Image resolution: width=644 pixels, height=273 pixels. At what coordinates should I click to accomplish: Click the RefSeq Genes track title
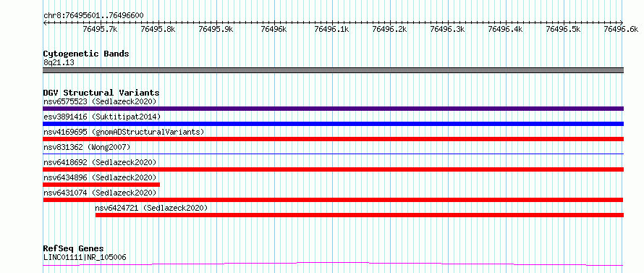tap(73, 249)
